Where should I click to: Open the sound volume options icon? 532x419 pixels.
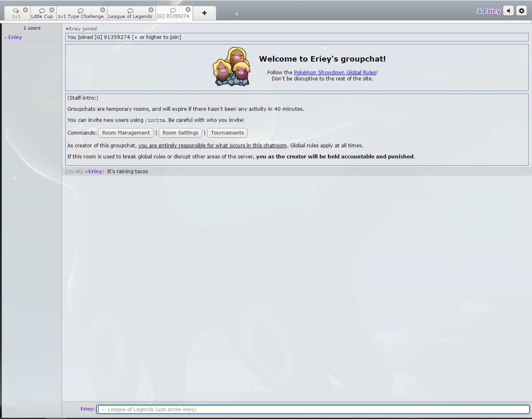[x=509, y=11]
